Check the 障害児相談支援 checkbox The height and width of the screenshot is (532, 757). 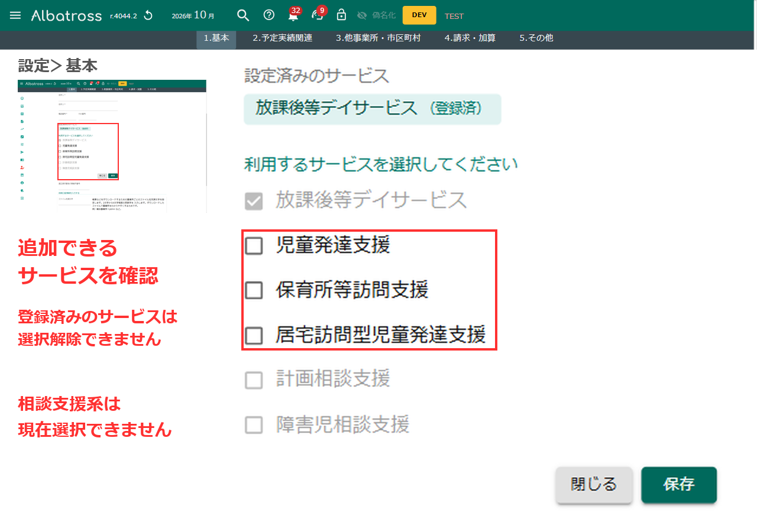pyautogui.click(x=254, y=425)
